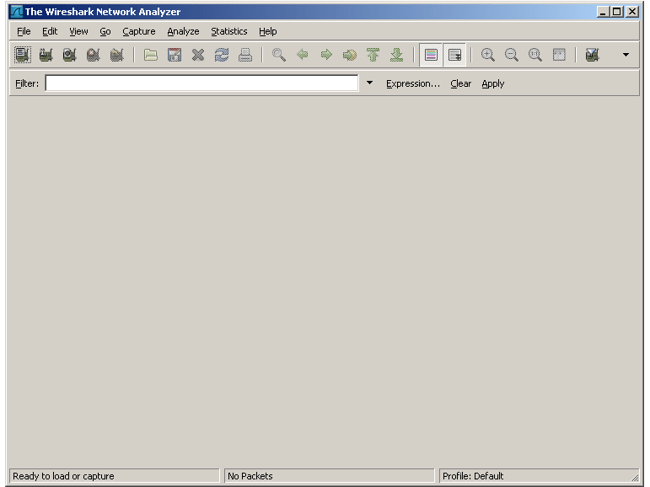Start a new live capture
Viewport: 650px width, 487px height.
(x=70, y=55)
